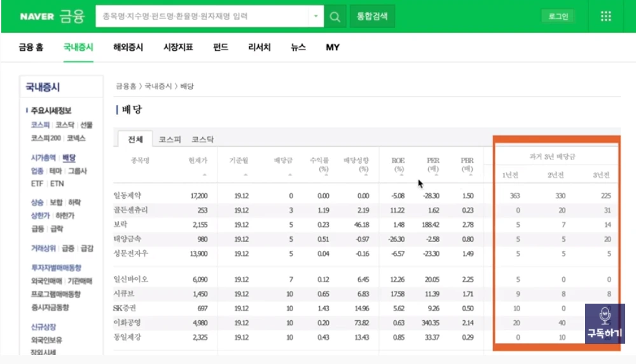The width and height of the screenshot is (636, 364).
Task: Open 거래상위 in the sidebar
Action: point(43,248)
